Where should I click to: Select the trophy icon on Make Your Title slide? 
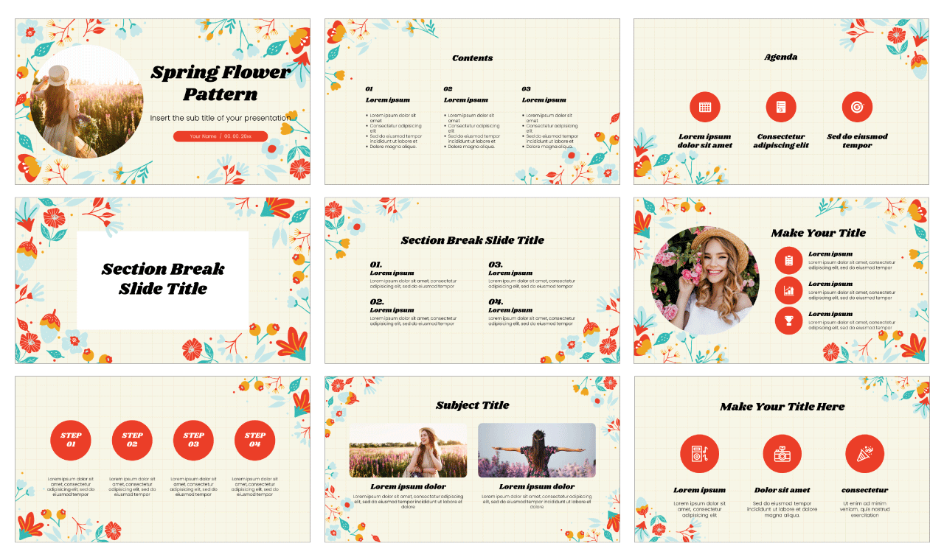[x=789, y=321]
